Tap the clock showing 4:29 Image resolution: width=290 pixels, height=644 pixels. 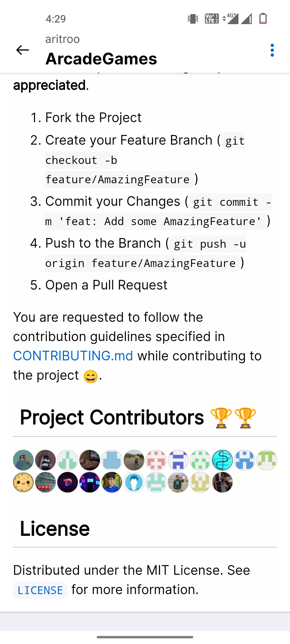pos(55,19)
